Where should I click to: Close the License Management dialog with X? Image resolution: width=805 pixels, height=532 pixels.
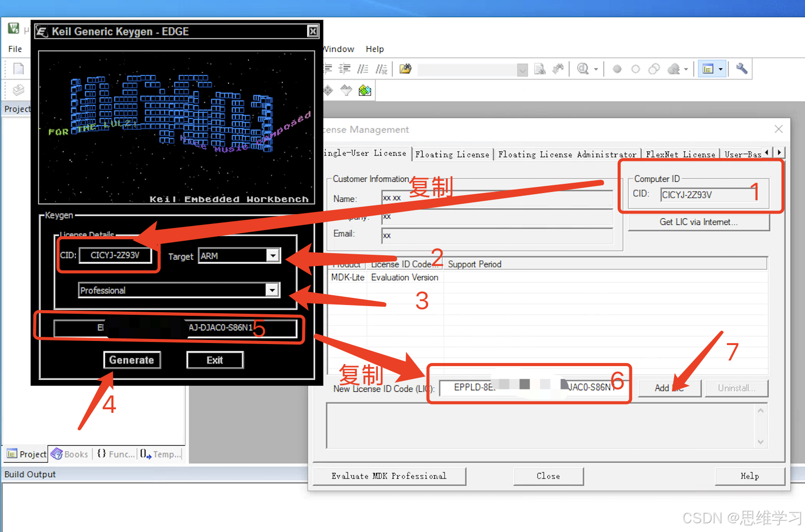pos(779,129)
